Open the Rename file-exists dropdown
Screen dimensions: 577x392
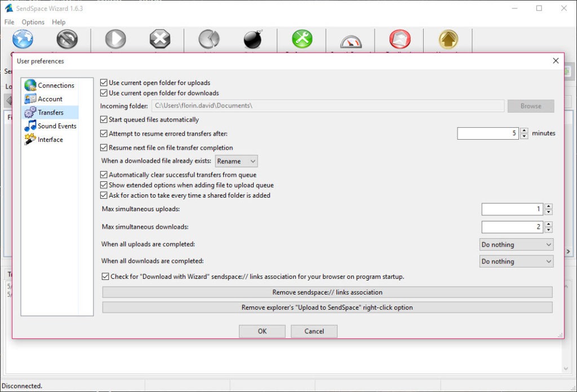(236, 161)
